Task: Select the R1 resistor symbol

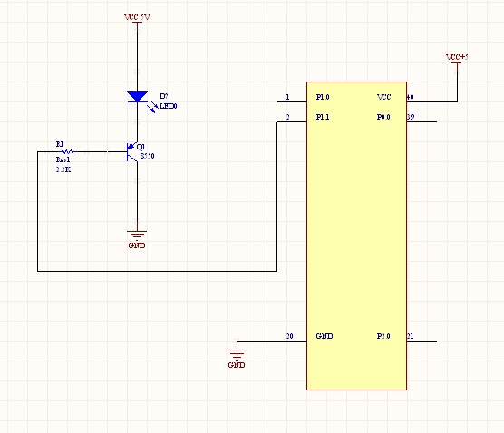Action: coord(68,151)
